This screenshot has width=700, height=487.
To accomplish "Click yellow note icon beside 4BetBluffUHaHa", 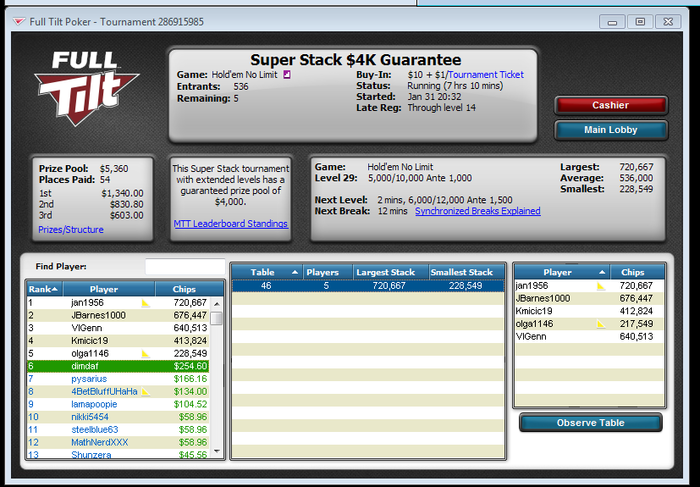I will pyautogui.click(x=146, y=391).
